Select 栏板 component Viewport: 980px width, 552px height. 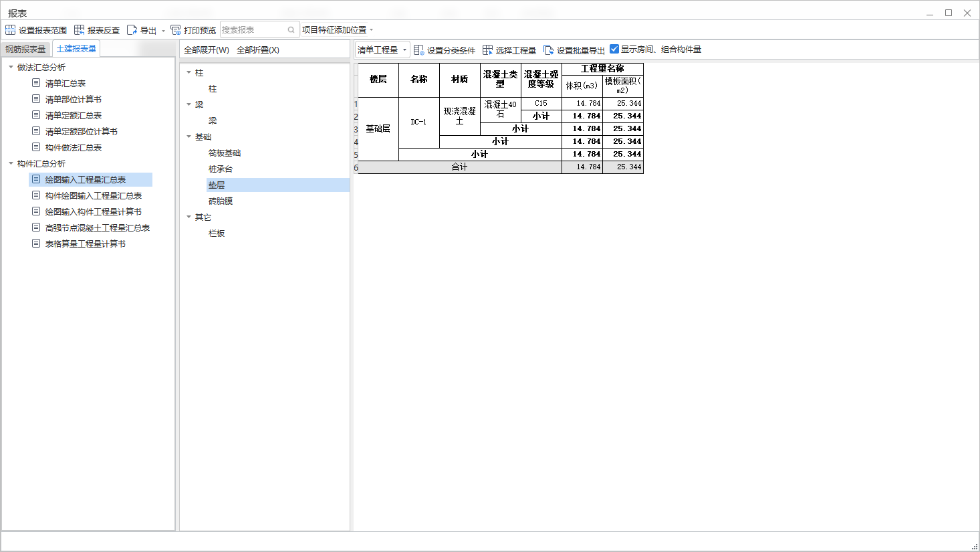coord(217,234)
